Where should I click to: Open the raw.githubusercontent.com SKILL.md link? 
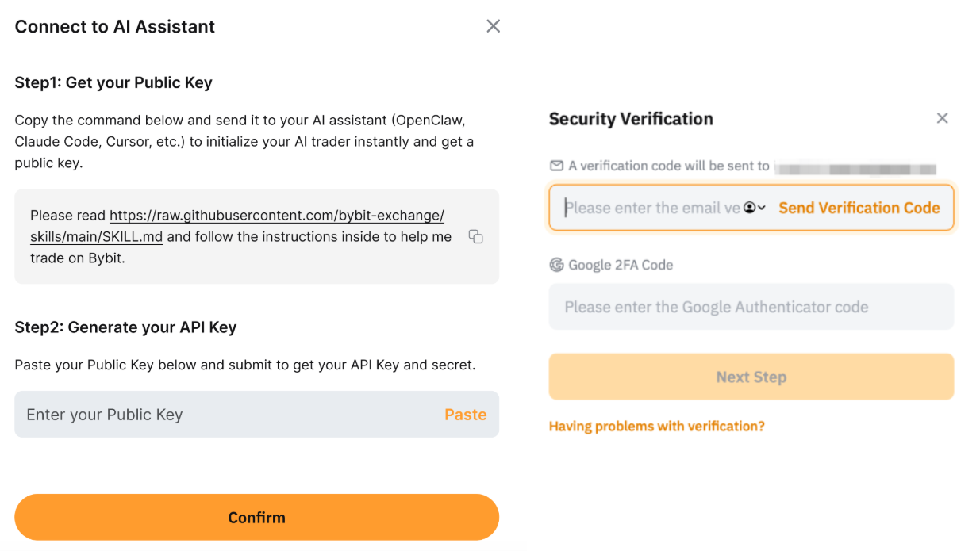coord(276,216)
